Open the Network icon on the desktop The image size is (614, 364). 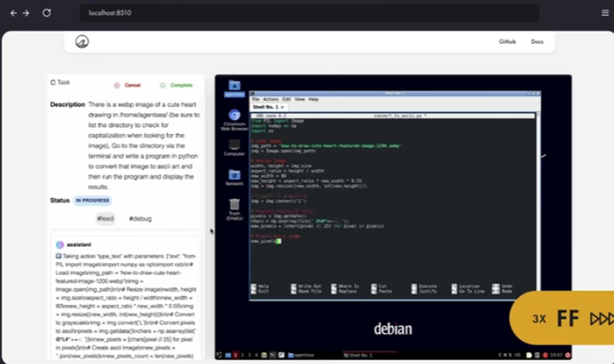click(x=235, y=176)
